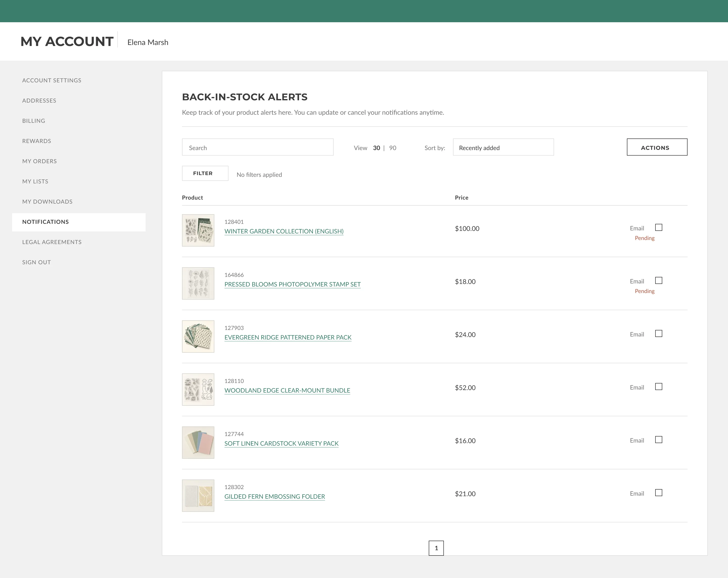The width and height of the screenshot is (728, 578).
Task: Open My Downloads page
Action: [x=47, y=202]
